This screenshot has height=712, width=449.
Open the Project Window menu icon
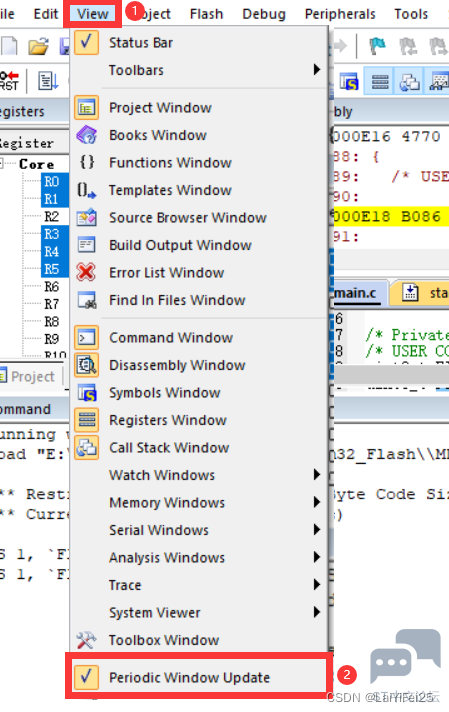pyautogui.click(x=86, y=108)
